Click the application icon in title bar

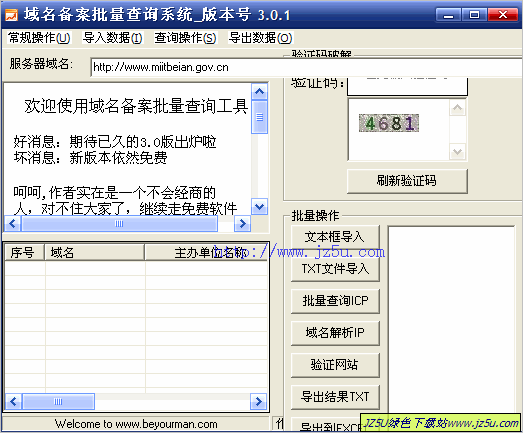point(11,14)
